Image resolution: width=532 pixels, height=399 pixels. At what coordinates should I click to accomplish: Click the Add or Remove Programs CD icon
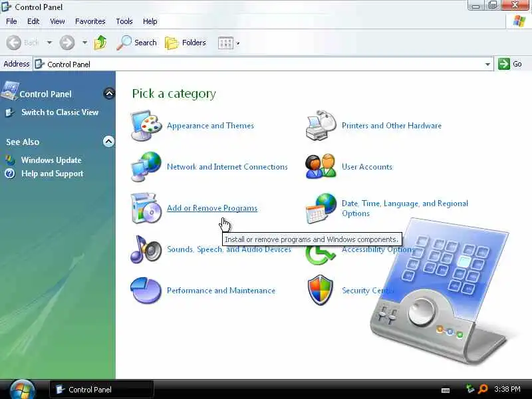pos(146,208)
